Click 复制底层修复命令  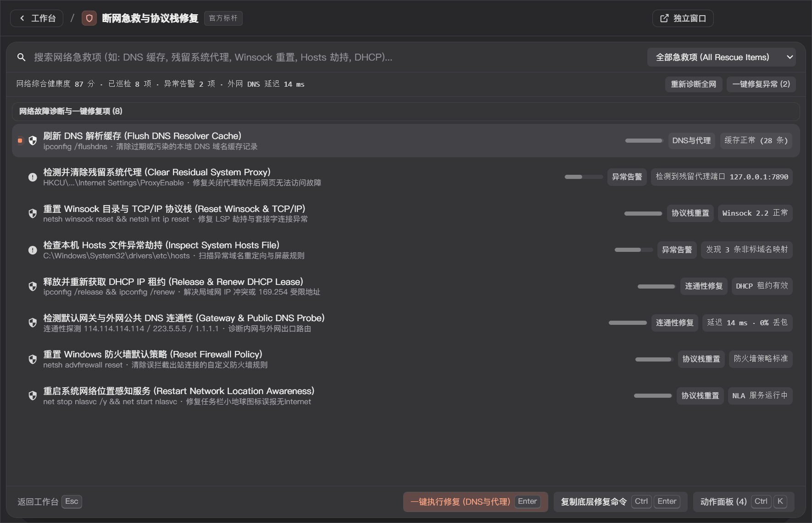coord(620,501)
